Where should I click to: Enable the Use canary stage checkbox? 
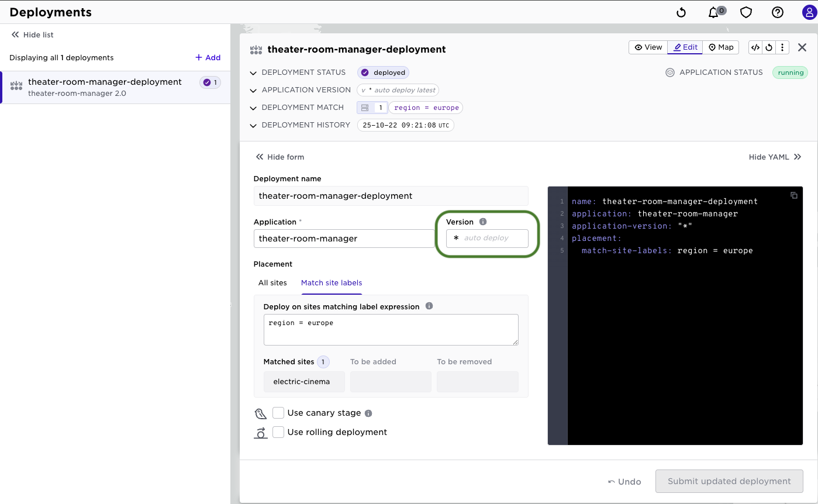coord(278,413)
